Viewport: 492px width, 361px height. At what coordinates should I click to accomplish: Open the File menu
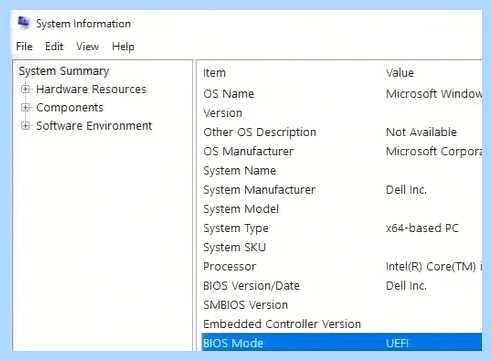tap(24, 46)
